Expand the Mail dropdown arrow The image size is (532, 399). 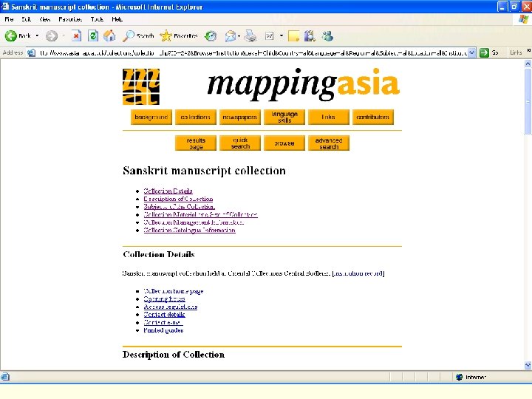[239, 36]
